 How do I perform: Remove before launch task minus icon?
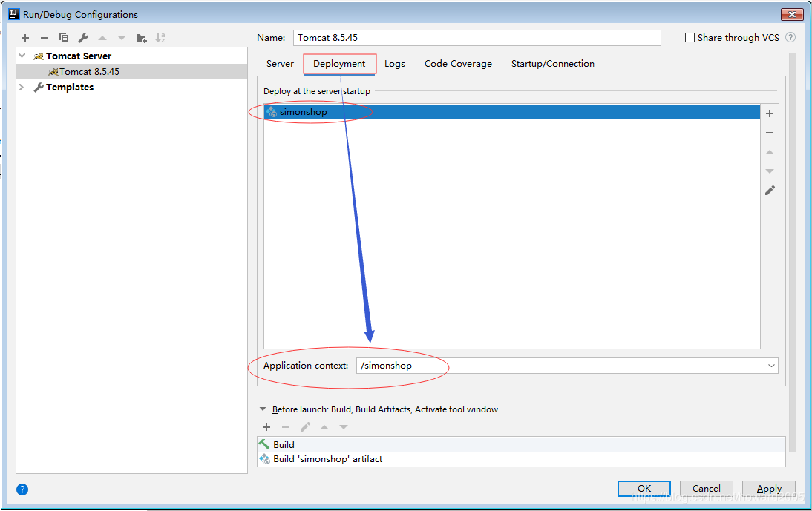click(x=286, y=427)
